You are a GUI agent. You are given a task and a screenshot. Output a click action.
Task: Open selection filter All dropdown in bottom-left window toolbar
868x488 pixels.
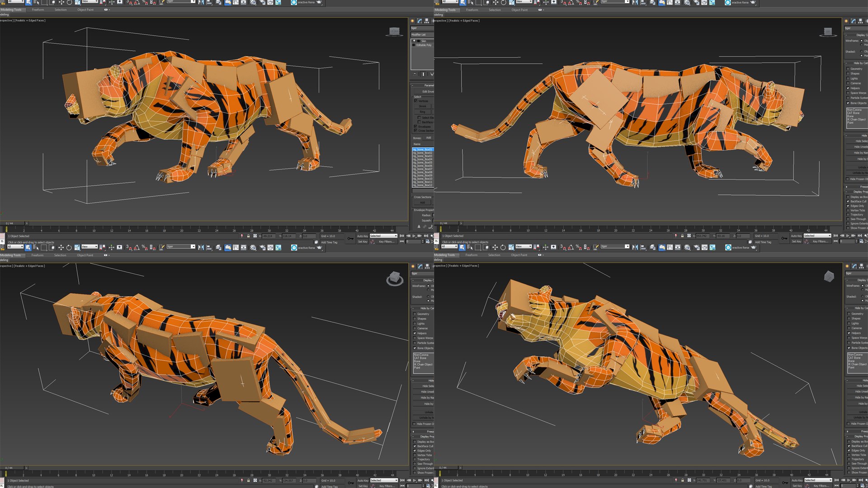coord(15,247)
